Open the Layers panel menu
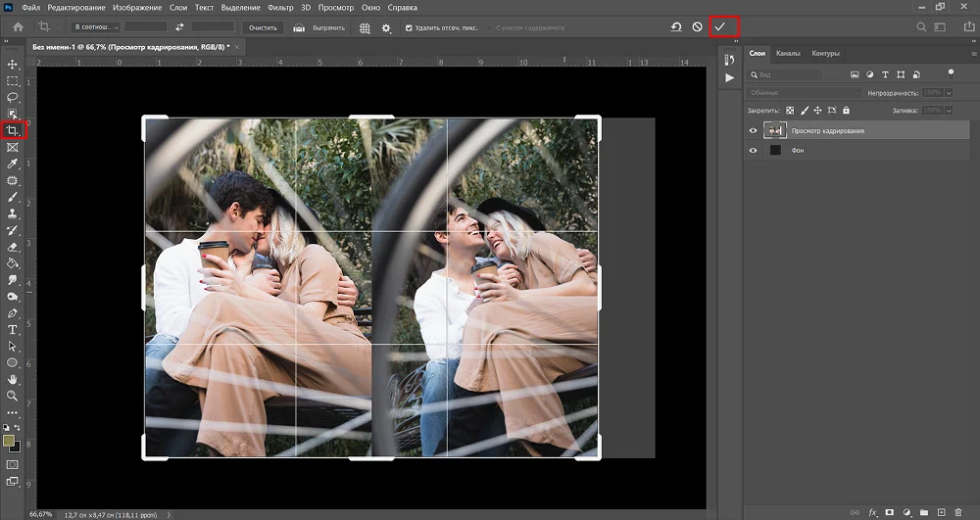This screenshot has height=520, width=980. [x=973, y=54]
